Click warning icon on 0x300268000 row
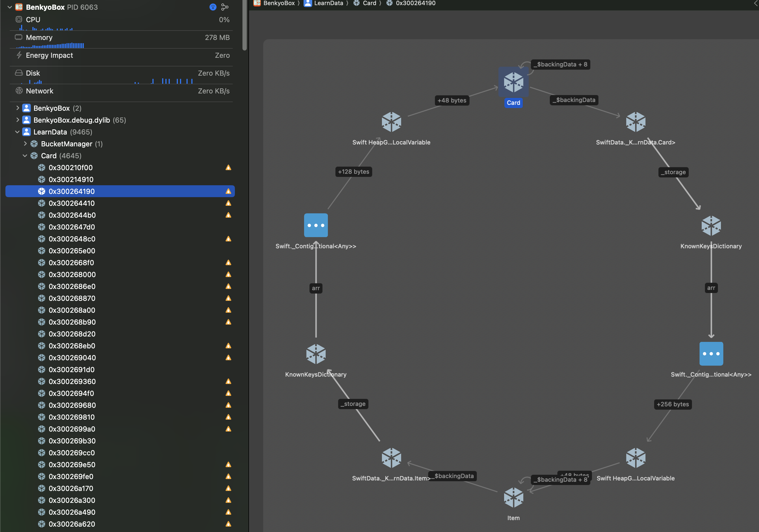The width and height of the screenshot is (759, 532). (228, 274)
